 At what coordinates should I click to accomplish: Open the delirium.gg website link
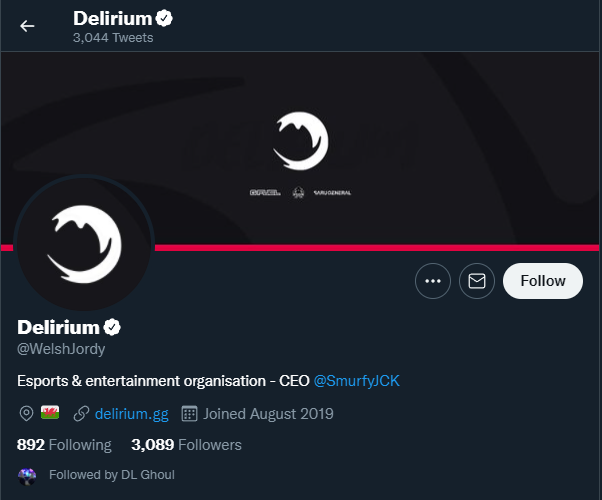pyautogui.click(x=131, y=413)
